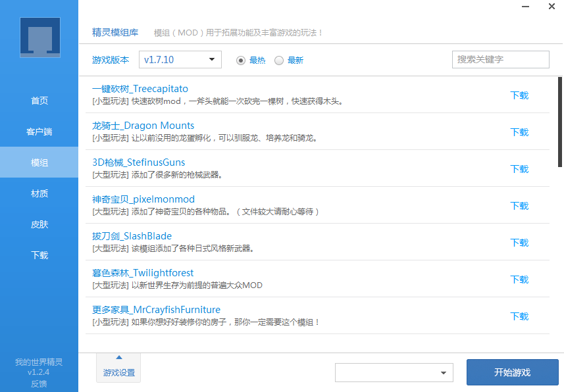
Task: Open the 首页 home page
Action: tap(39, 101)
